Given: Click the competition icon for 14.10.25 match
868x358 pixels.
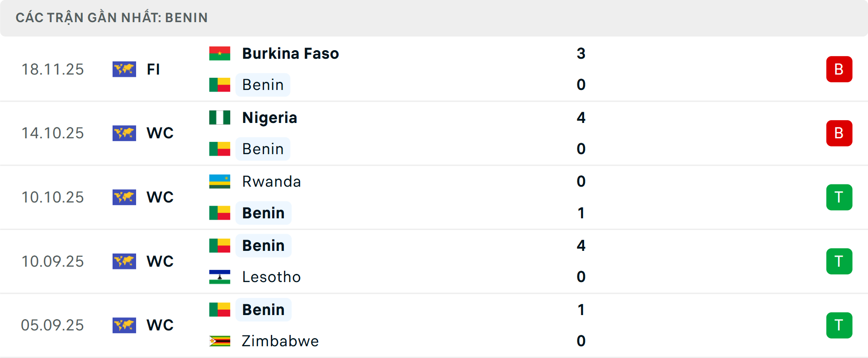Looking at the screenshot, I should pos(124,133).
